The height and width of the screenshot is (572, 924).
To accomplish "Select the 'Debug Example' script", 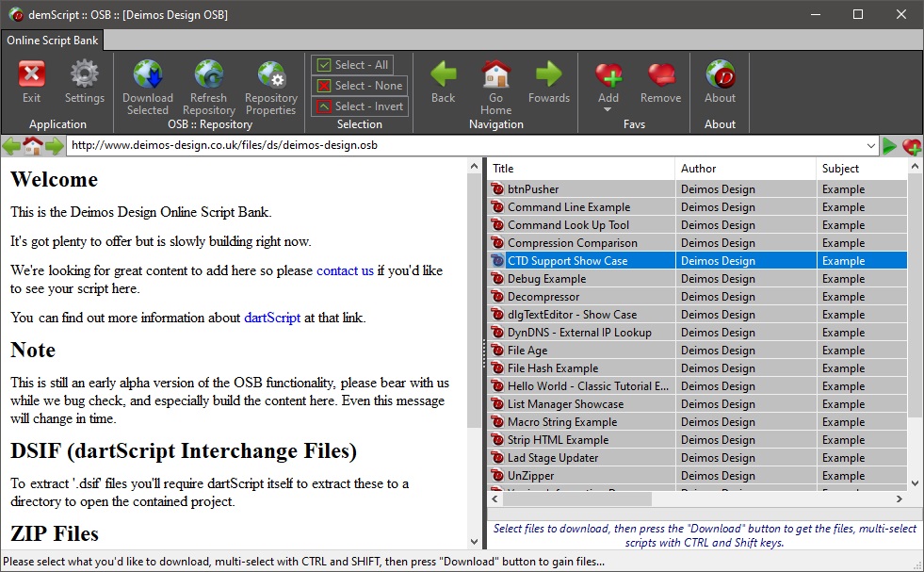I will 697,278.
